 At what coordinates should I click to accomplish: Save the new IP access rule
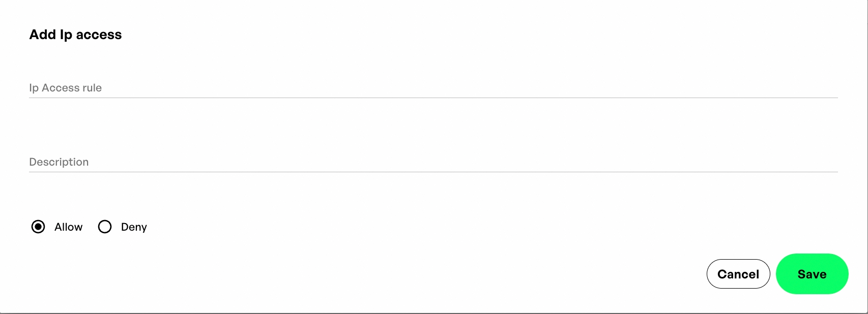pyautogui.click(x=812, y=274)
